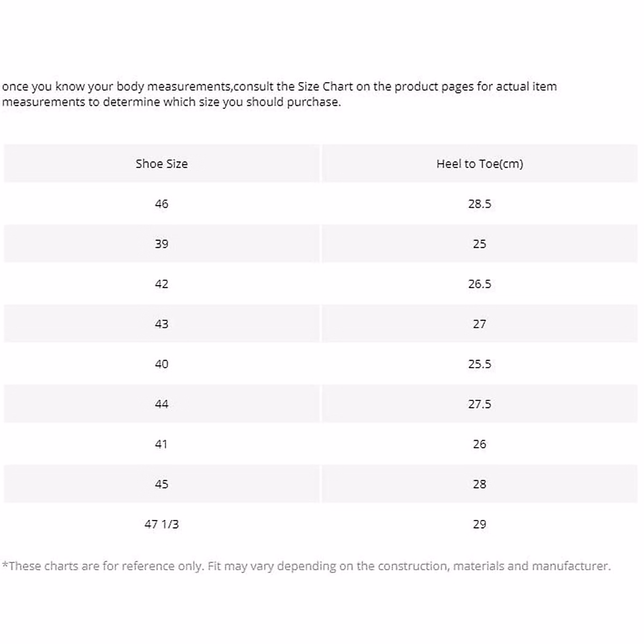
Task: Click the 29 heel to toe value
Action: (x=479, y=524)
